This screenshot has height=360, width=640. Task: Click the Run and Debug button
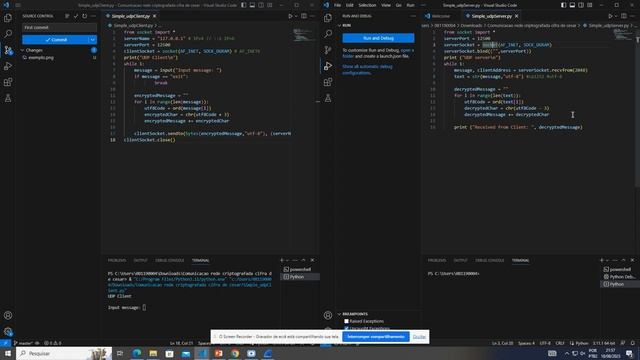point(378,38)
